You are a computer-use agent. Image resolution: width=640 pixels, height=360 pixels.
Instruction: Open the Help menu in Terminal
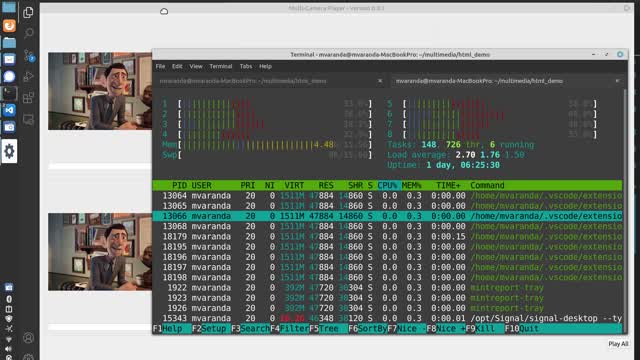pos(265,66)
